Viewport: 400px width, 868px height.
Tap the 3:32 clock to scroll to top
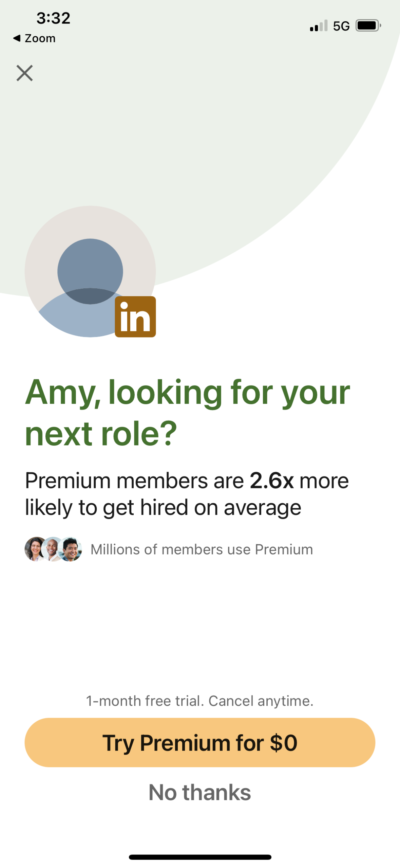click(53, 18)
